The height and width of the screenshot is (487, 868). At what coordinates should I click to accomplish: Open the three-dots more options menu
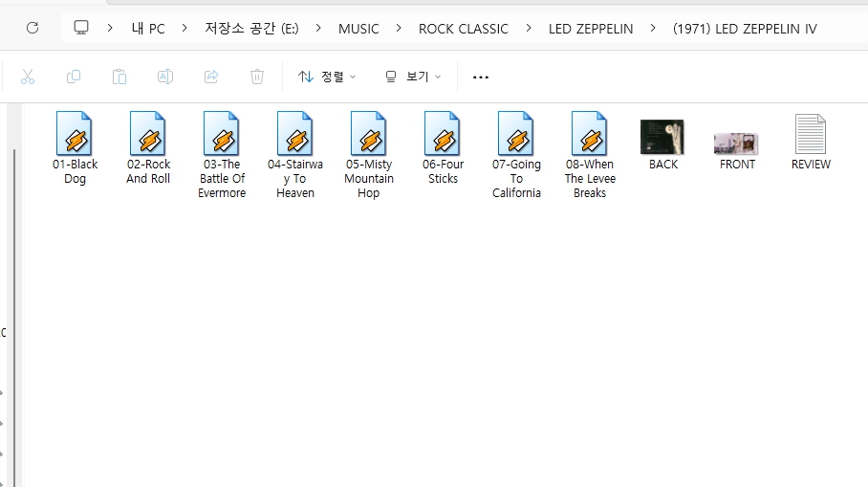point(481,77)
